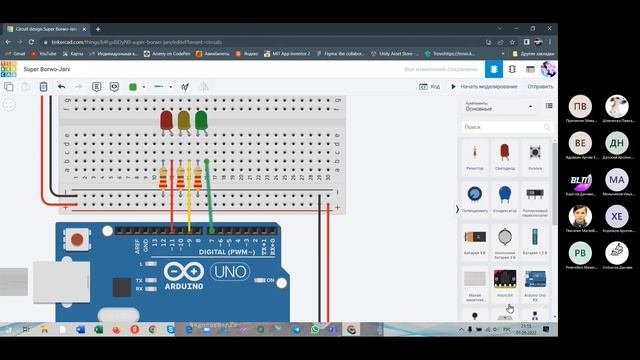Open Skype from the taskbar
Viewport: 640px width, 360px height.
click(x=171, y=329)
